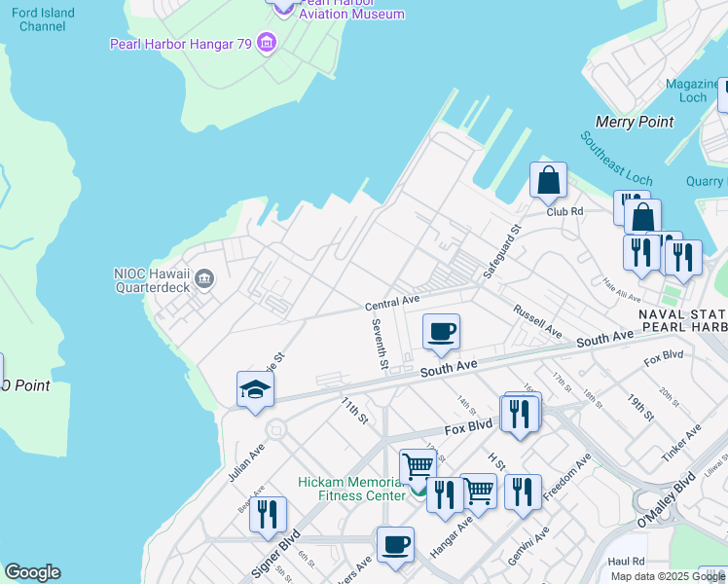Open the rightmost restaurant marker above Hale Alii Ave
The height and width of the screenshot is (584, 728).
683,261
